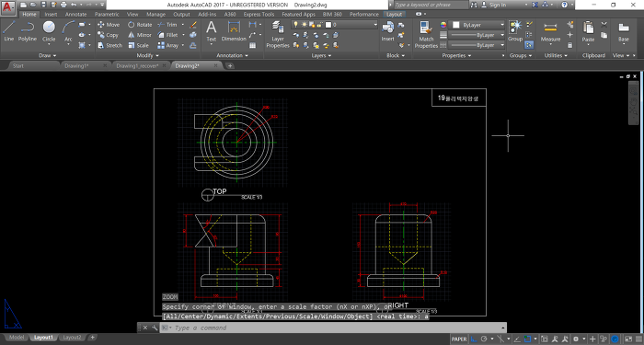644x345 pixels.
Task: Open the Parametric ribbon tab
Action: click(107, 15)
